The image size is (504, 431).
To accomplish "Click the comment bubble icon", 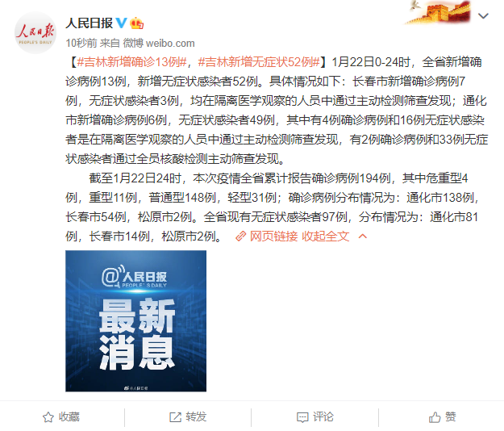I will coord(302,417).
